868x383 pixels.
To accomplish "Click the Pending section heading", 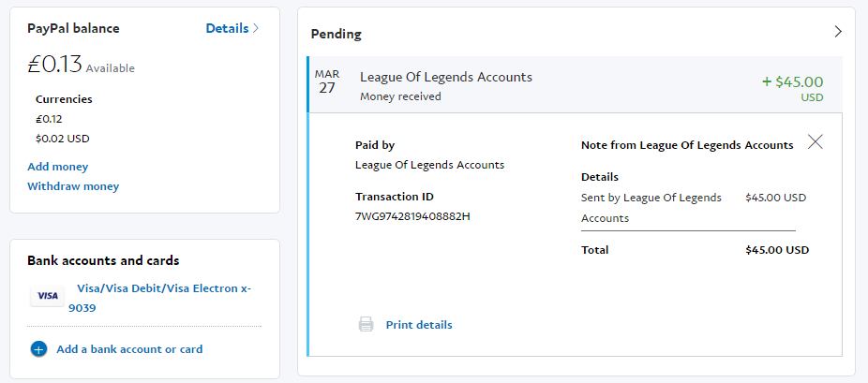I will [336, 34].
